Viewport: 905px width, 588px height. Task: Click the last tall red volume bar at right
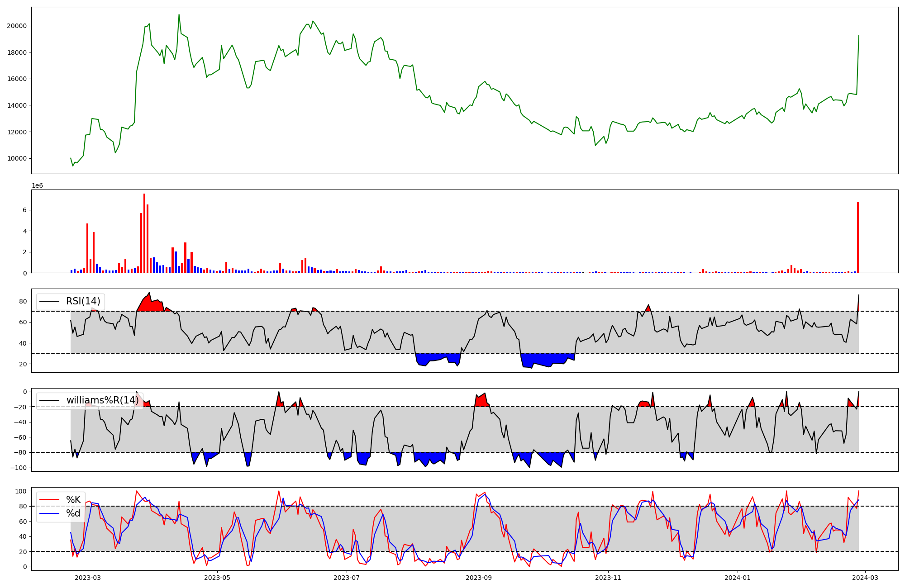point(857,237)
